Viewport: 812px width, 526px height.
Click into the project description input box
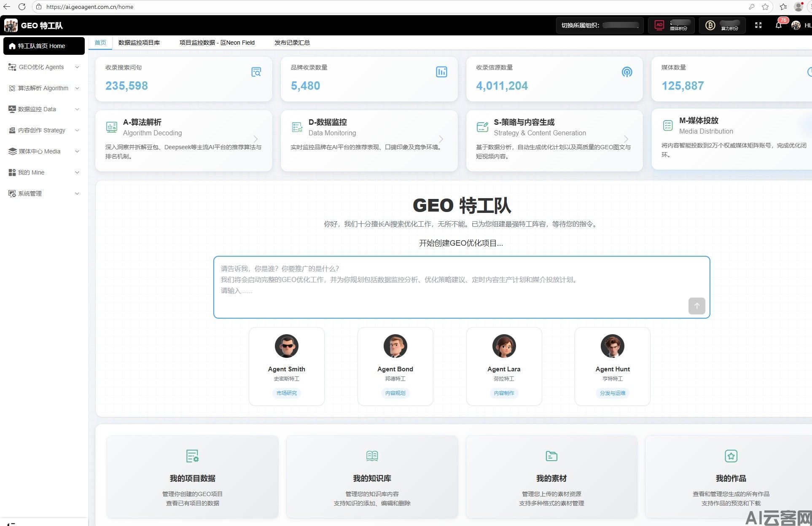[x=462, y=287]
